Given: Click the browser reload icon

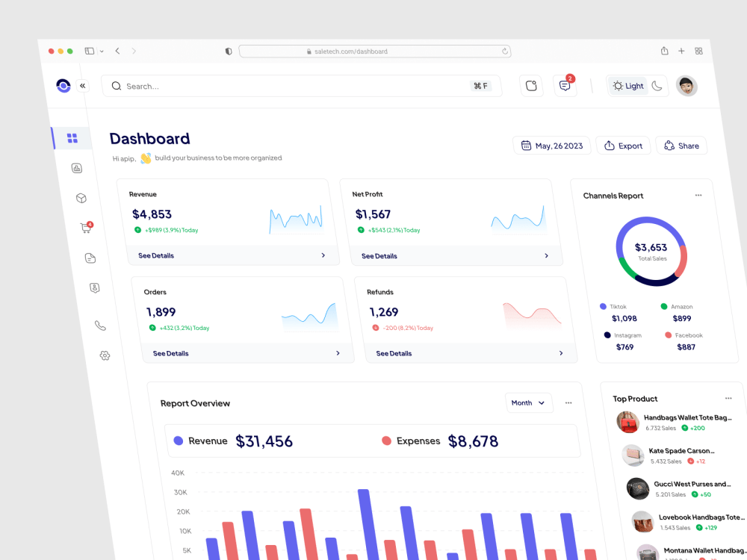Looking at the screenshot, I should click(x=504, y=52).
